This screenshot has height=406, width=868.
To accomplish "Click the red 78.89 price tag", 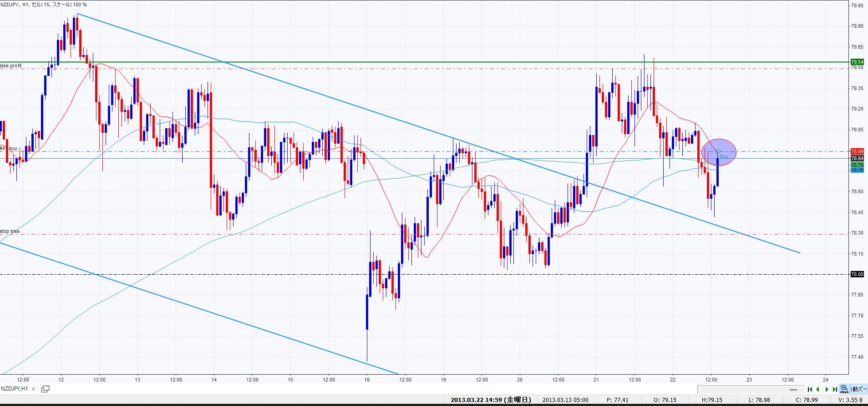I will 857,151.
